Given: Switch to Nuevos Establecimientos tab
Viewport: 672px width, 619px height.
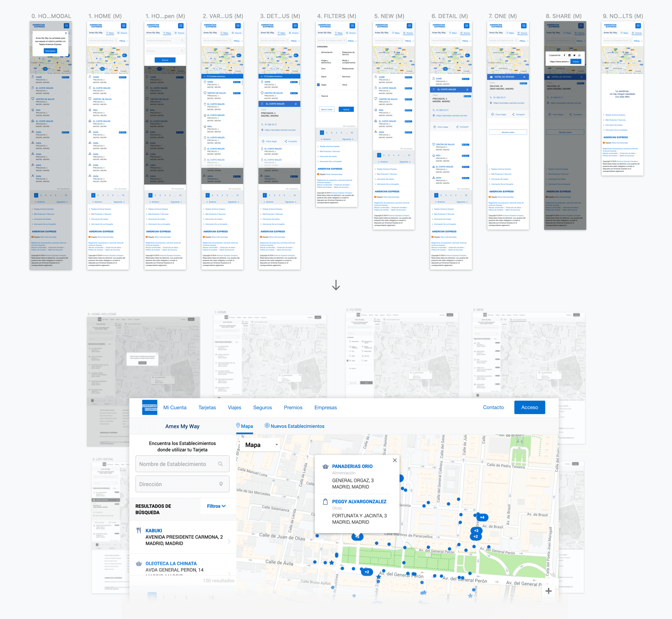Looking at the screenshot, I should (x=295, y=426).
